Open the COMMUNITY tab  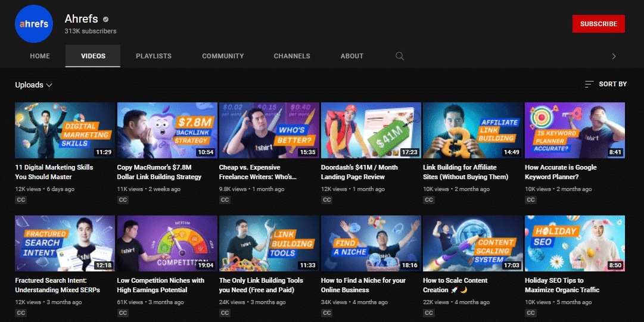(223, 56)
